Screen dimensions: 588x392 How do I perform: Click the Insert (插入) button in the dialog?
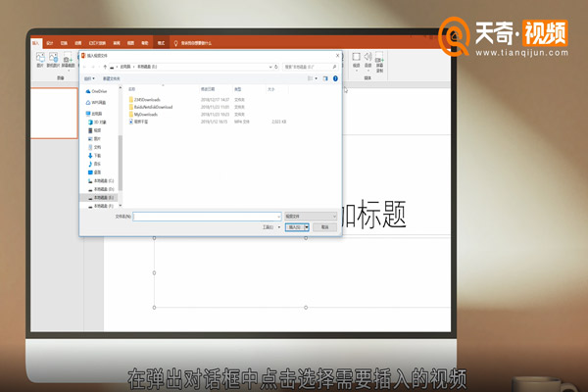coord(295,227)
